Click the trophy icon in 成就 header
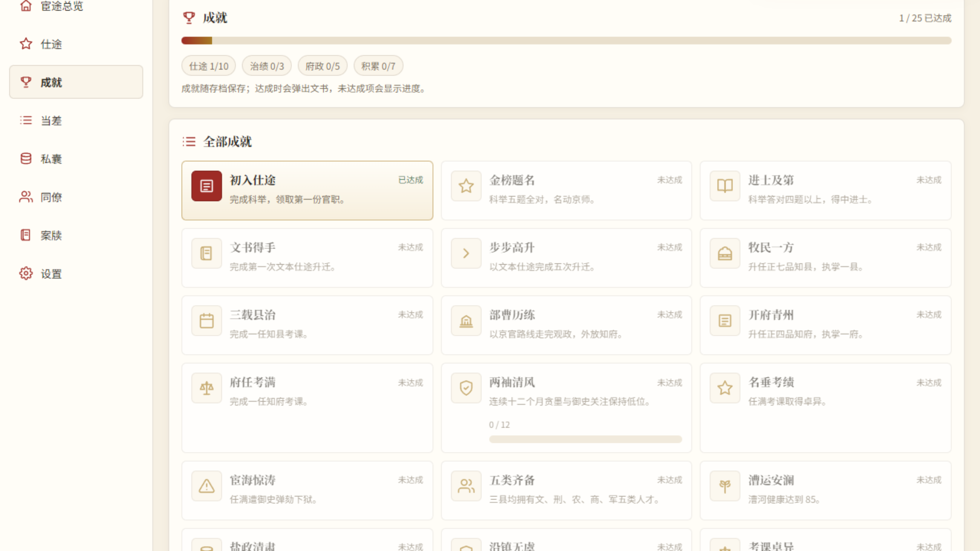 (189, 18)
